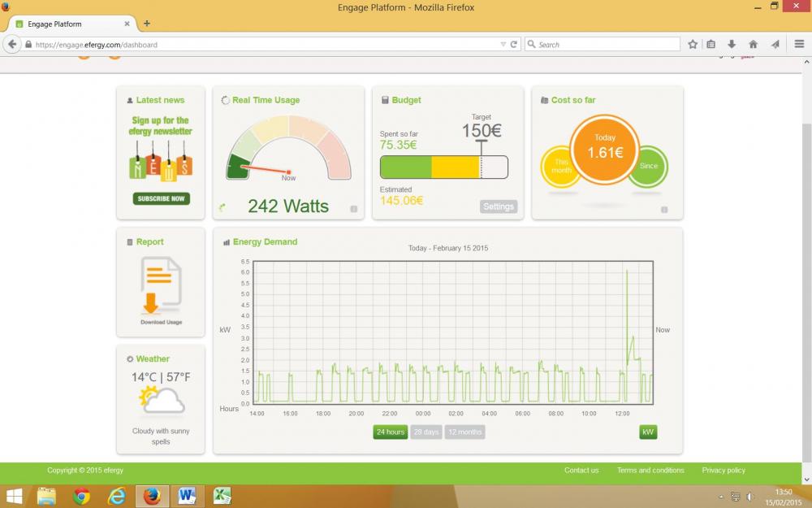Open File Explorer from taskbar

click(46, 496)
